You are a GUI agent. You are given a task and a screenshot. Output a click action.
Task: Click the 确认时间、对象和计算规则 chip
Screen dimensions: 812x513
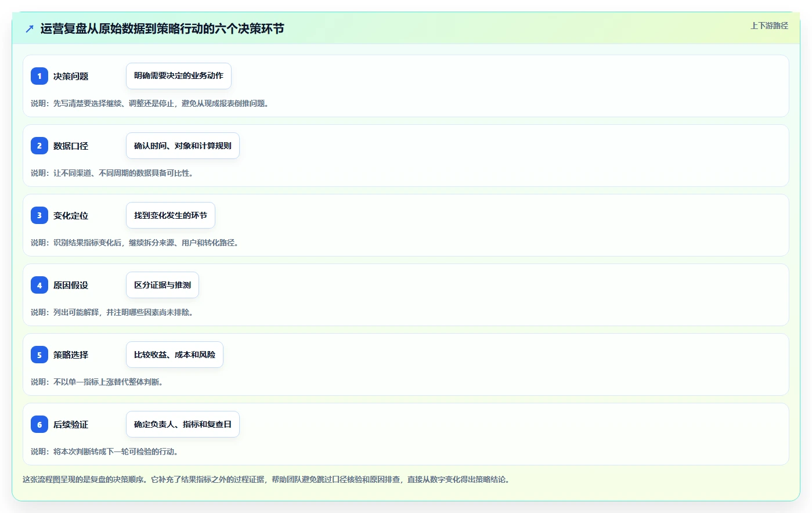coord(183,146)
